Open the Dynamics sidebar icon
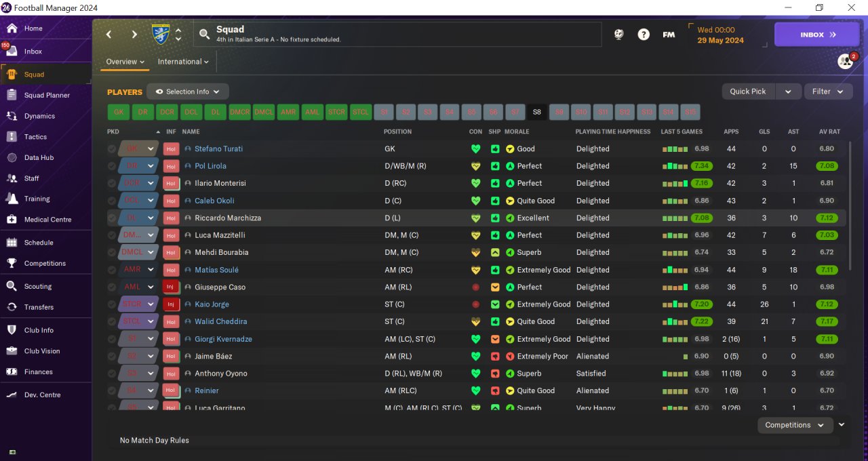The width and height of the screenshot is (868, 461). 12,116
